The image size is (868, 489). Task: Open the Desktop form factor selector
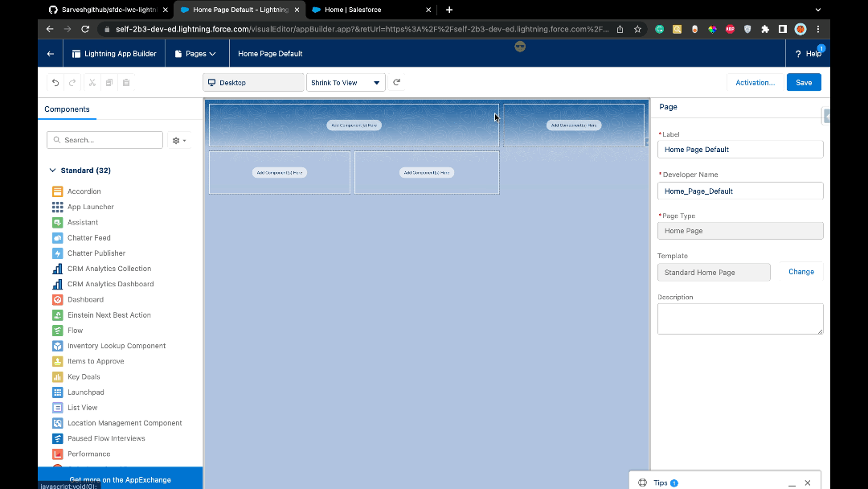tap(253, 83)
